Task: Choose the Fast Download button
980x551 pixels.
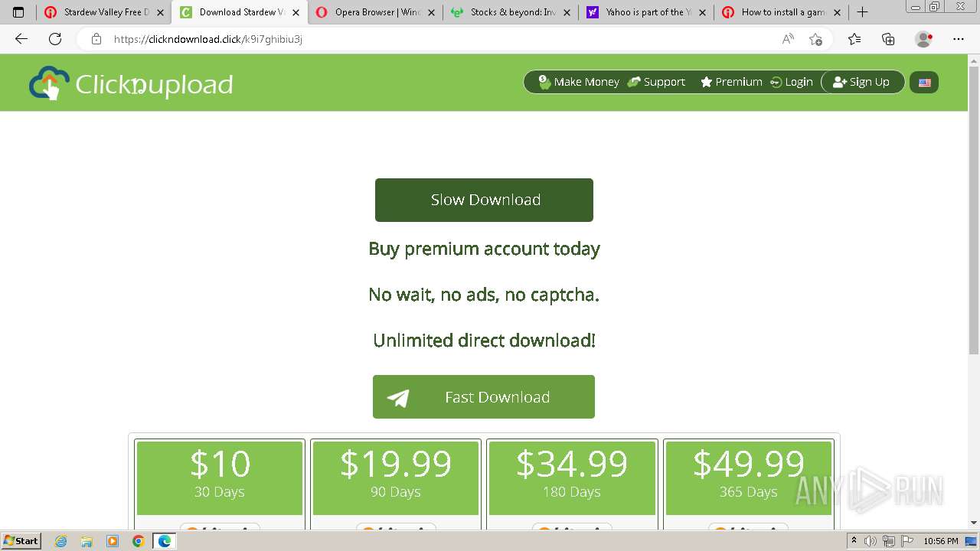Action: pyautogui.click(x=484, y=396)
